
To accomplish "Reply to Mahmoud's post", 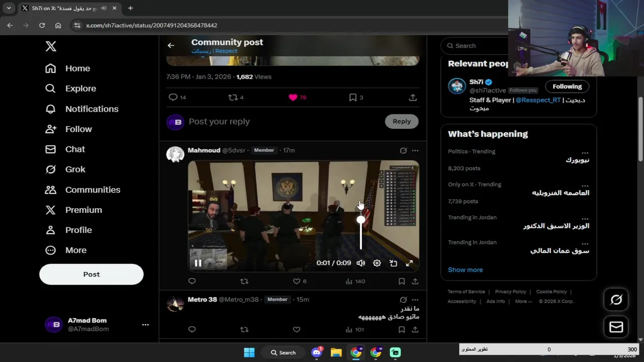I will [x=192, y=282].
